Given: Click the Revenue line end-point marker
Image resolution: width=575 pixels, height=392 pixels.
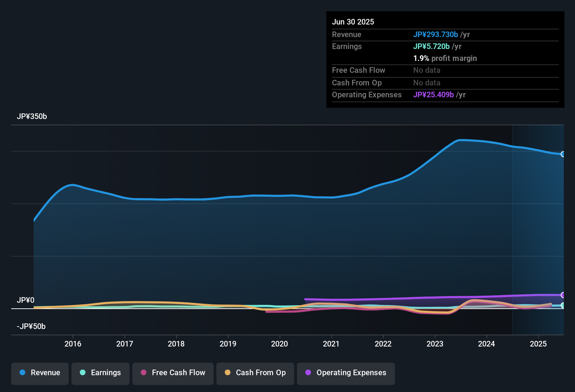Looking at the screenshot, I should [563, 154].
